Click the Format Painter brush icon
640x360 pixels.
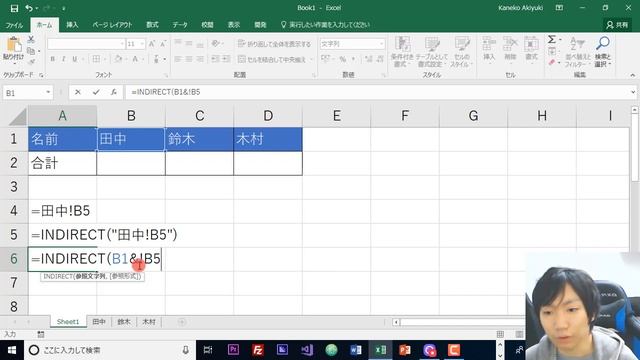pos(31,62)
